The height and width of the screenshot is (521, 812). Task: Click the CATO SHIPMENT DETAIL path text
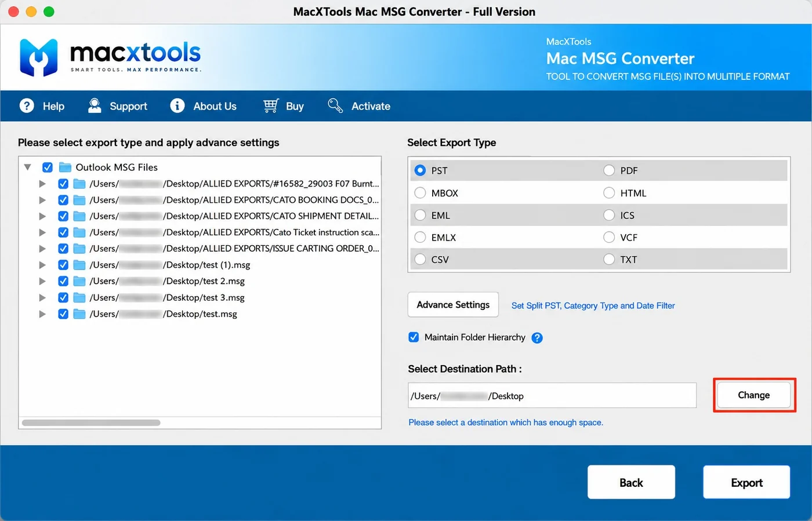pos(234,216)
